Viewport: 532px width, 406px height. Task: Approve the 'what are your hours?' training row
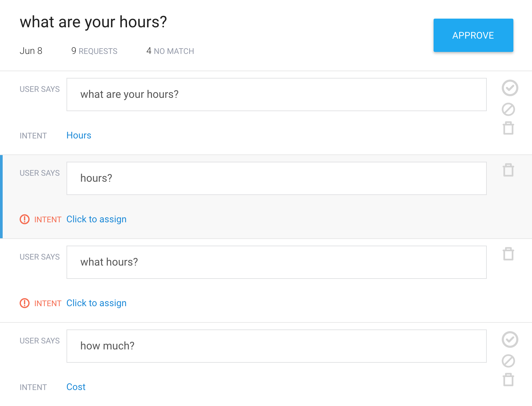(510, 88)
